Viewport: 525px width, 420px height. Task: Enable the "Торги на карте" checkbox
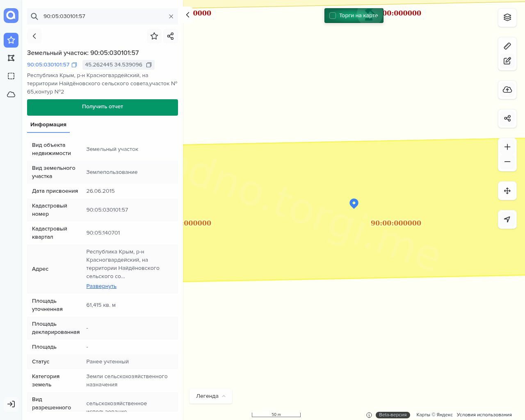pos(333,16)
